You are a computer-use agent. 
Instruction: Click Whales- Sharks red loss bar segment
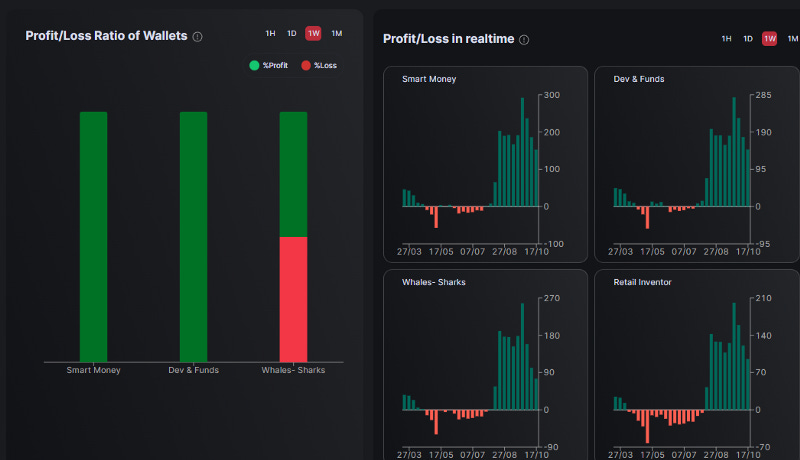tap(293, 299)
